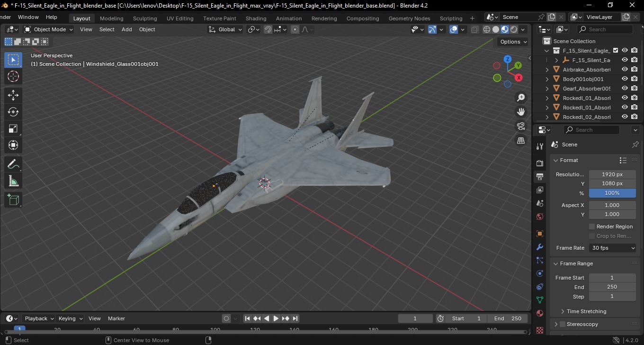Open the Window menu

coord(28,17)
